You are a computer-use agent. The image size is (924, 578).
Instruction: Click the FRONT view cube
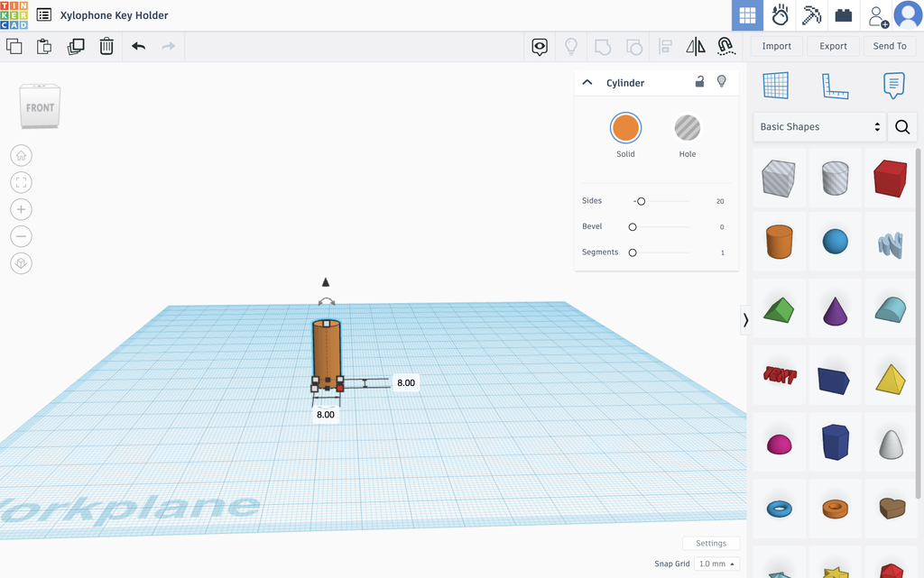click(40, 106)
